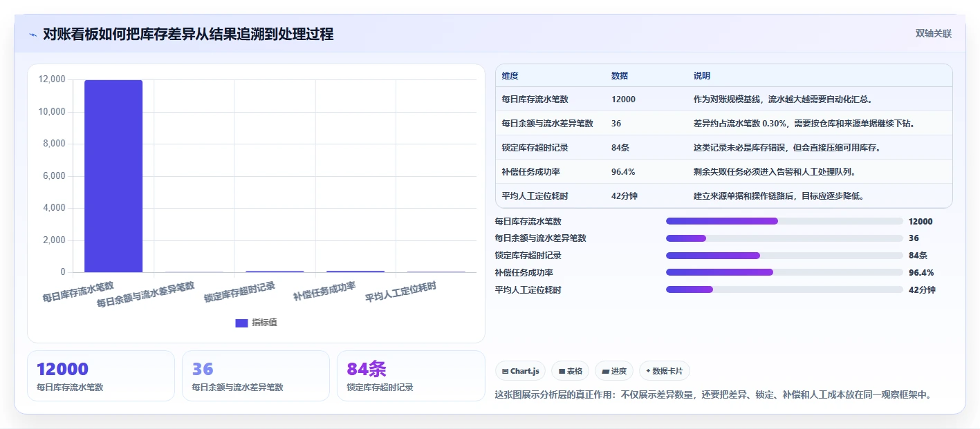Viewport: 980px width, 429px height.
Task: Click the icon left of the header title
Action: tap(33, 35)
